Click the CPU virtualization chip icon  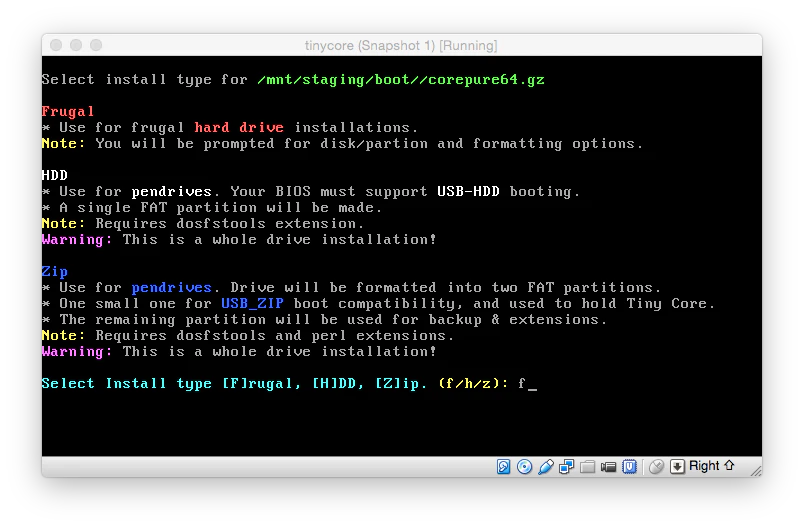[629, 467]
